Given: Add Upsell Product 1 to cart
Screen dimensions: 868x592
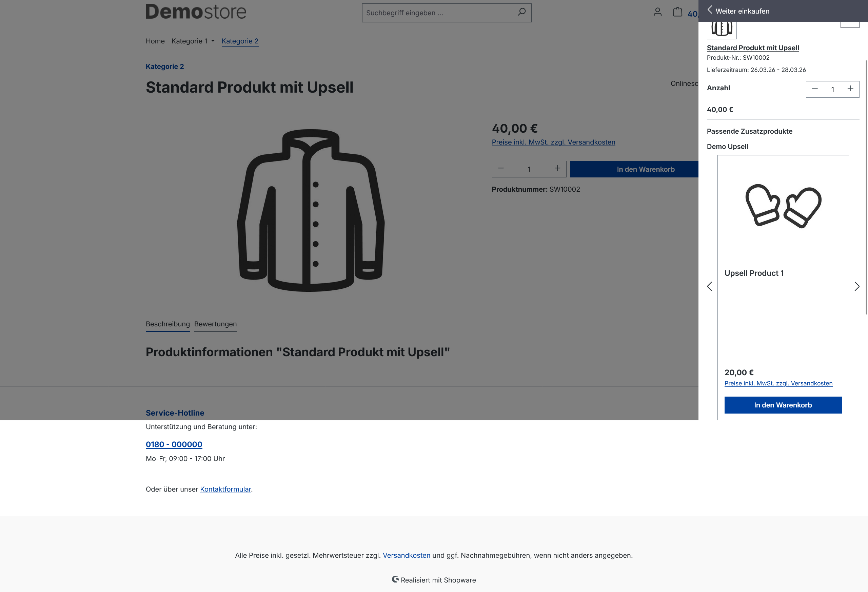Looking at the screenshot, I should (783, 405).
